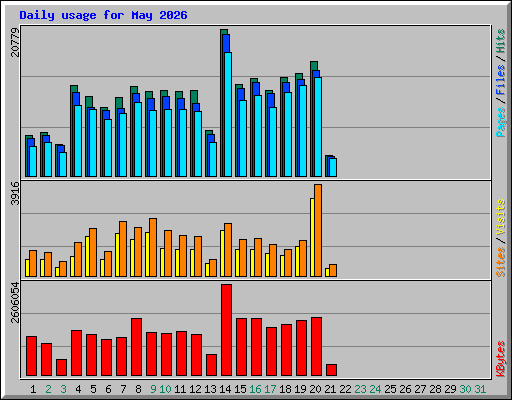Click day 5 on the x-axis
The image size is (512, 400).
(x=93, y=389)
